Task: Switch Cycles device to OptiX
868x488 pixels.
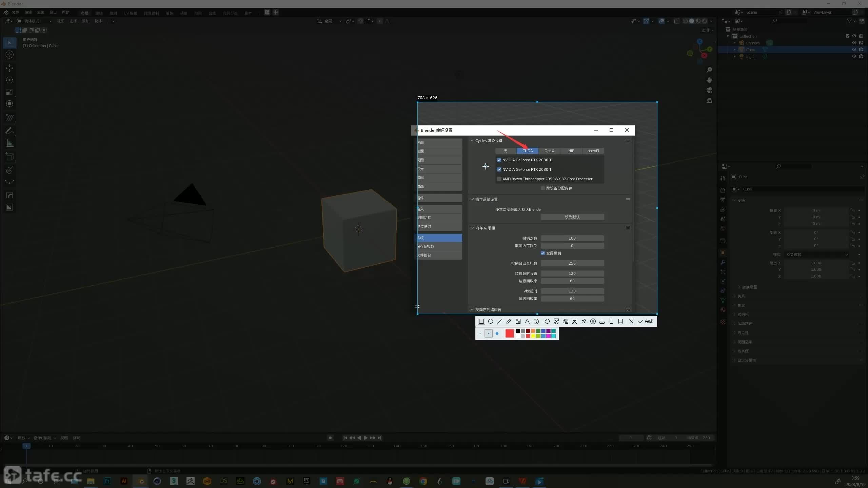Action: [x=549, y=151]
